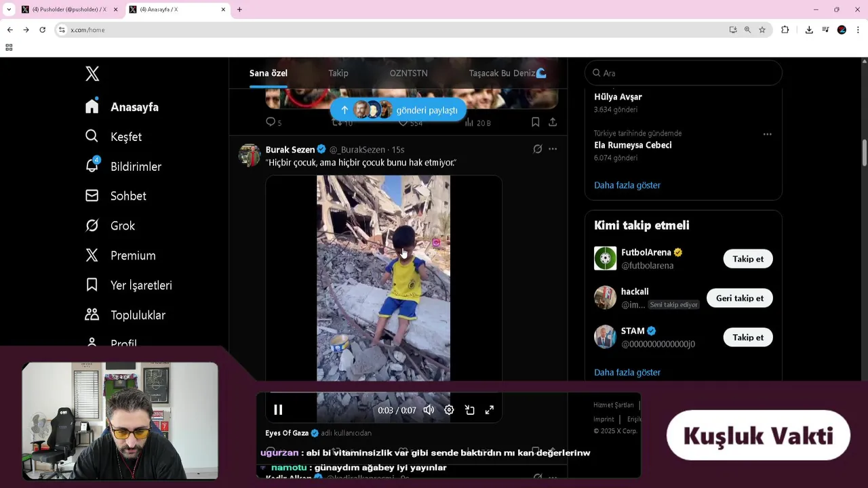Open options for Ela Rumeysa Cebeci trend
The image size is (868, 488).
click(767, 134)
